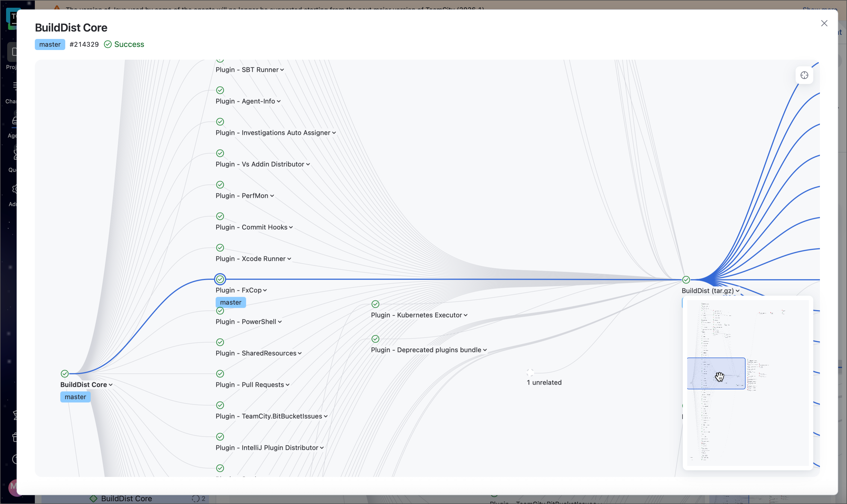Expand Plugin - Kubernetes Executor dropdown
847x504 pixels.
tap(466, 315)
